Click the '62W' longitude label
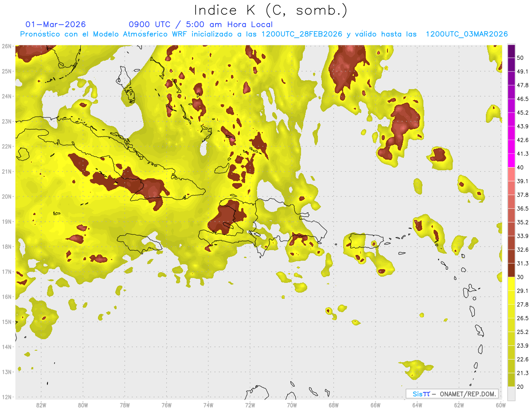Viewport: 532px width, 411px height. click(x=459, y=405)
